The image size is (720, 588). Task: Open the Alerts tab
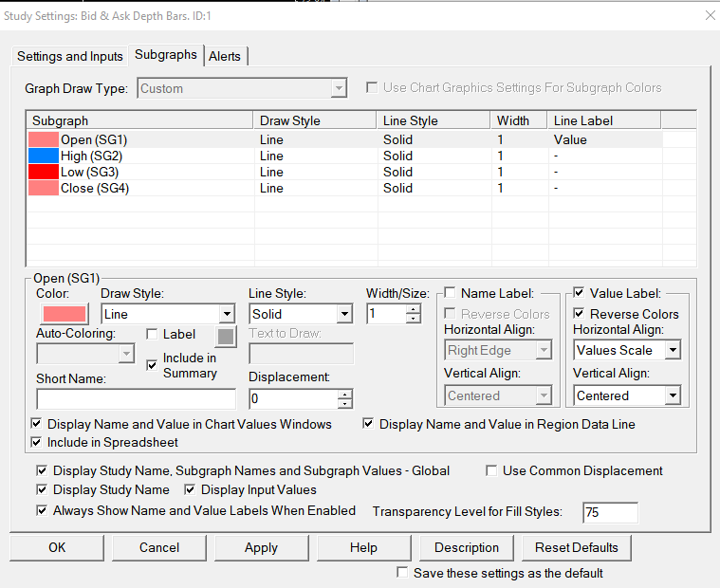(x=225, y=56)
